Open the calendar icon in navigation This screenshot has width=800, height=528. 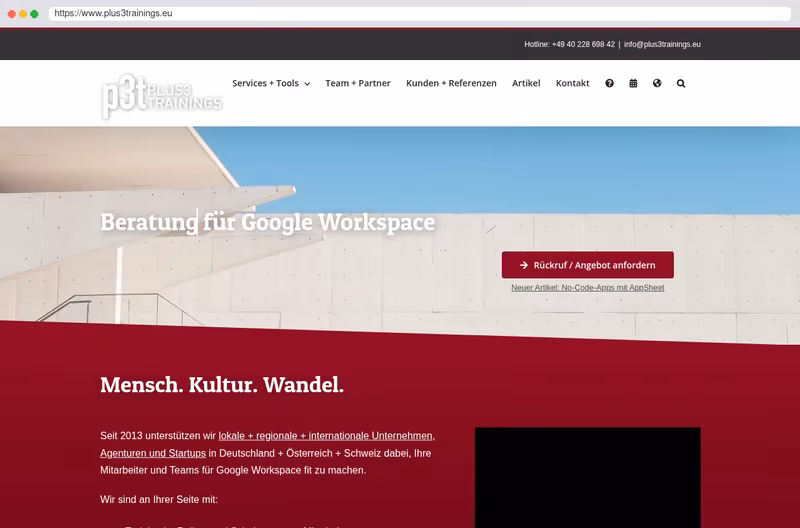point(633,83)
